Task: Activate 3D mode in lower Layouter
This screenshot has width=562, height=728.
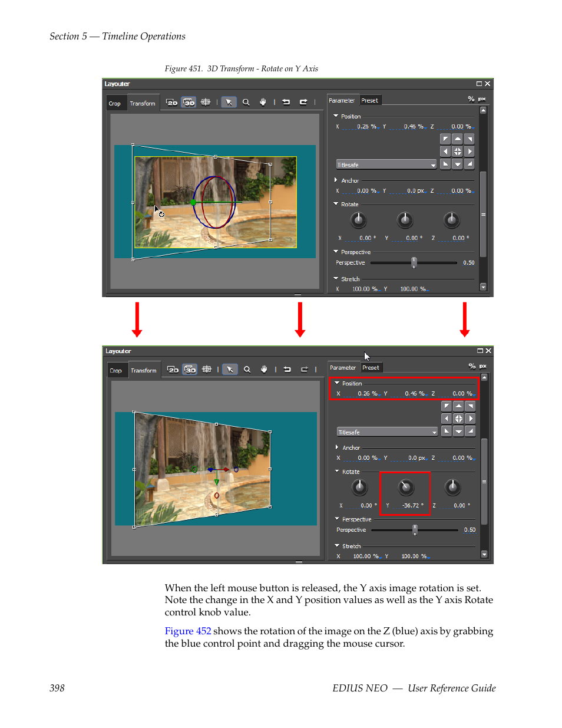Action: click(190, 370)
